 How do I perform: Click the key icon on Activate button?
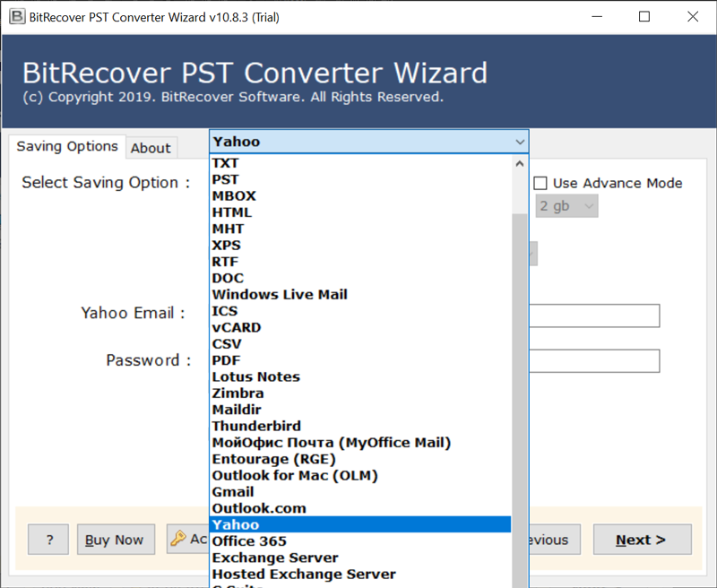(178, 538)
